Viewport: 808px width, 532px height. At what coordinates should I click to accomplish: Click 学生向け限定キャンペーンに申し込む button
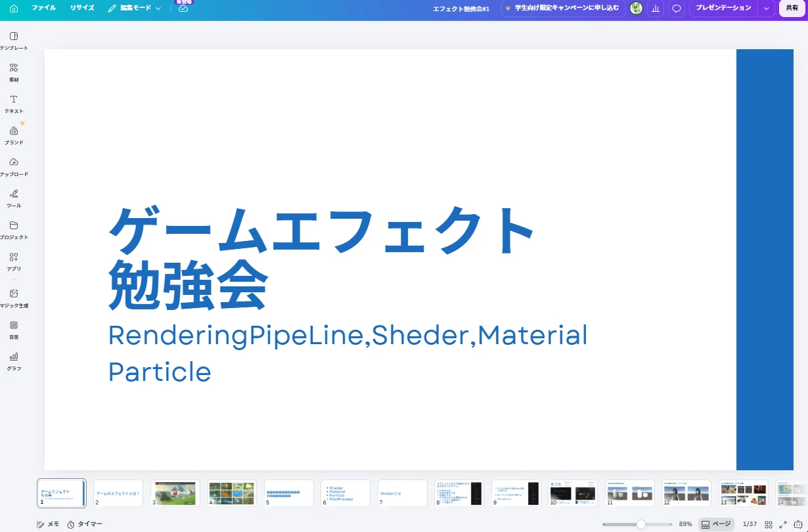pyautogui.click(x=563, y=8)
